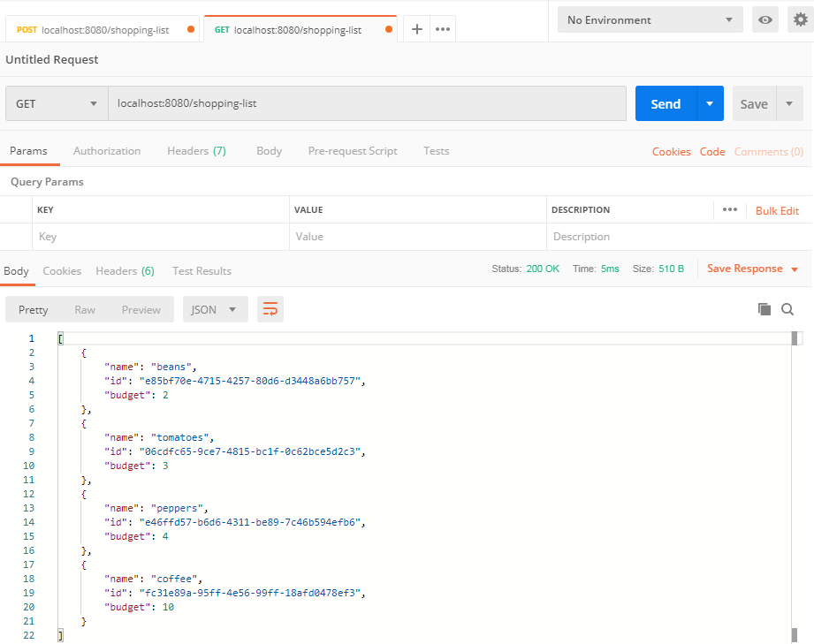The image size is (814, 644).
Task: Open Postman settings gear
Action: pos(801,19)
